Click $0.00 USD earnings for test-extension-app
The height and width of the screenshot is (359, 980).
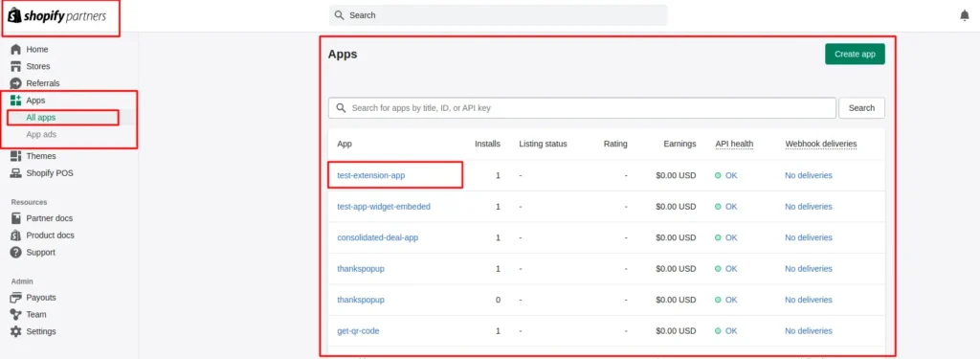point(676,176)
